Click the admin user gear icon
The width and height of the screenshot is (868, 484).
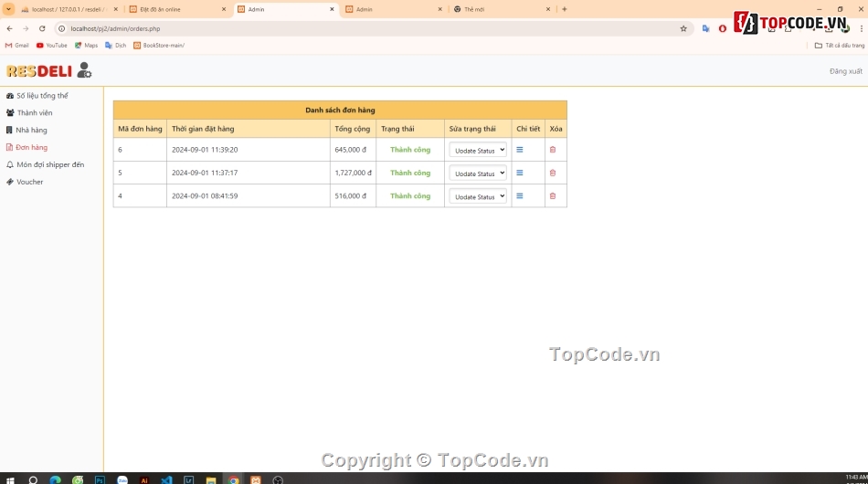tap(84, 70)
